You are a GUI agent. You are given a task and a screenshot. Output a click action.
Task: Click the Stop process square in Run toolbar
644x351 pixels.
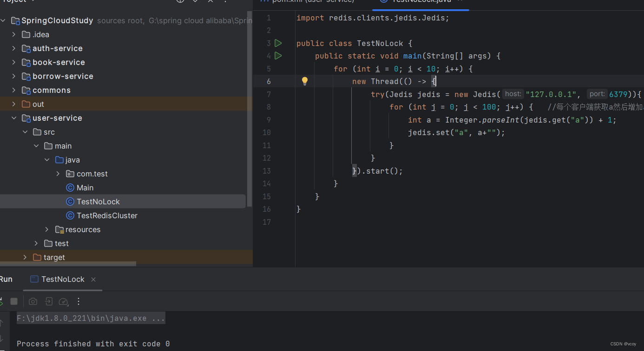pyautogui.click(x=14, y=301)
